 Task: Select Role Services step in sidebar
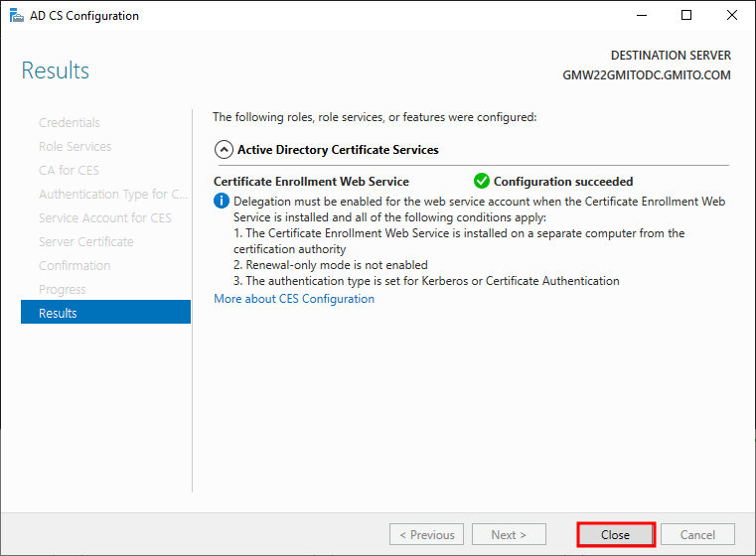[x=76, y=147]
